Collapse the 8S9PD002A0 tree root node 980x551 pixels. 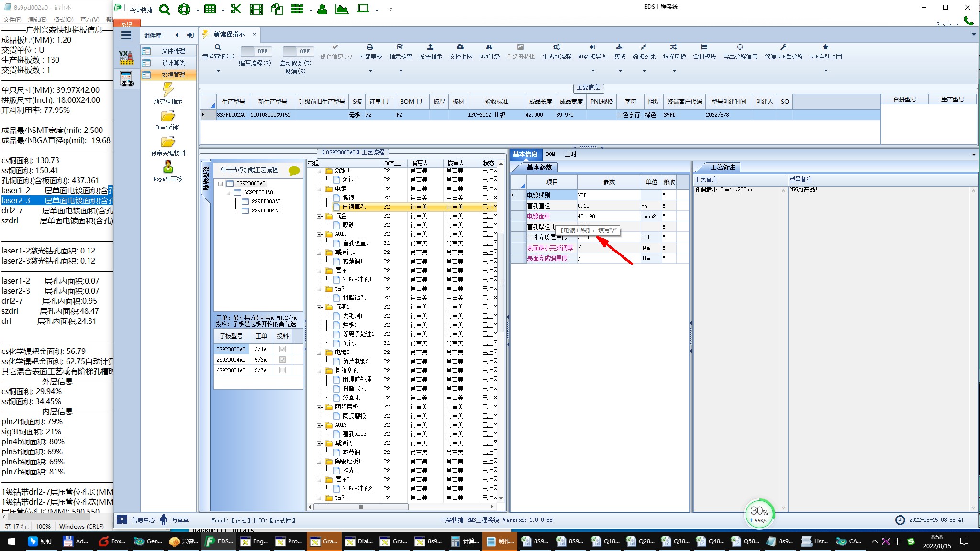point(221,184)
